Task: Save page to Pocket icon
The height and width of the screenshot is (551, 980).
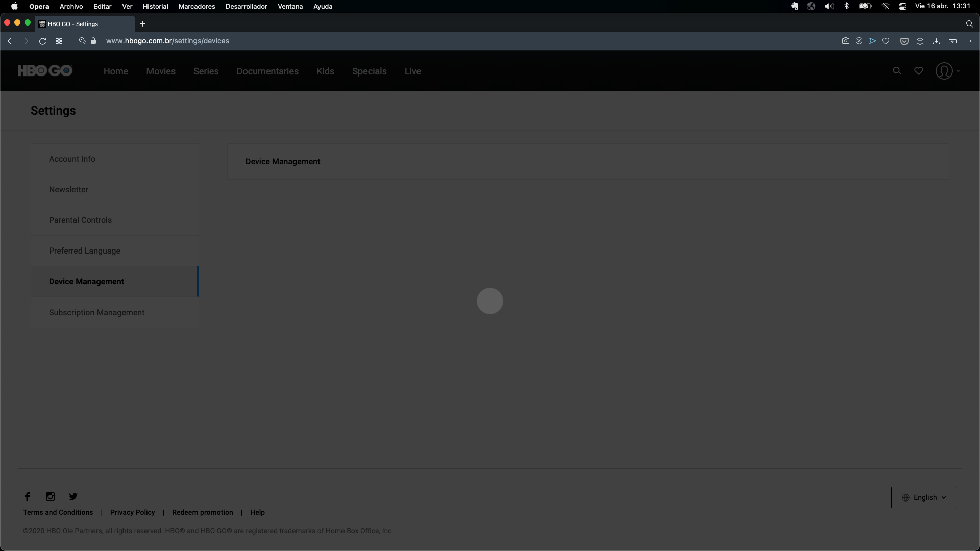Action: [904, 41]
